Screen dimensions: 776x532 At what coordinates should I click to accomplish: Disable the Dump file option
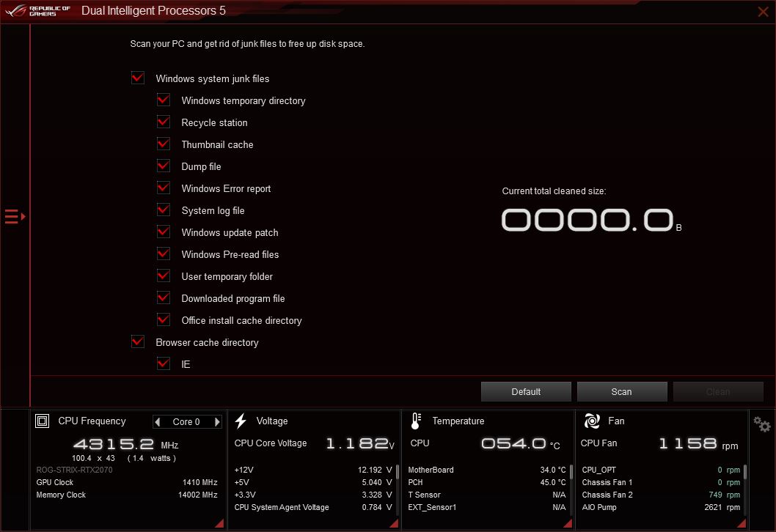tap(164, 166)
